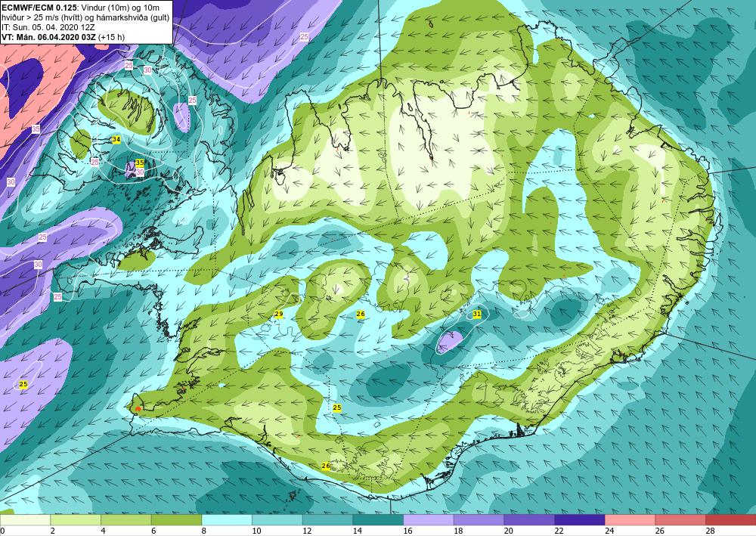The width and height of the screenshot is (756, 536).
Task: Click the legend scale value 24
Action: click(x=609, y=531)
